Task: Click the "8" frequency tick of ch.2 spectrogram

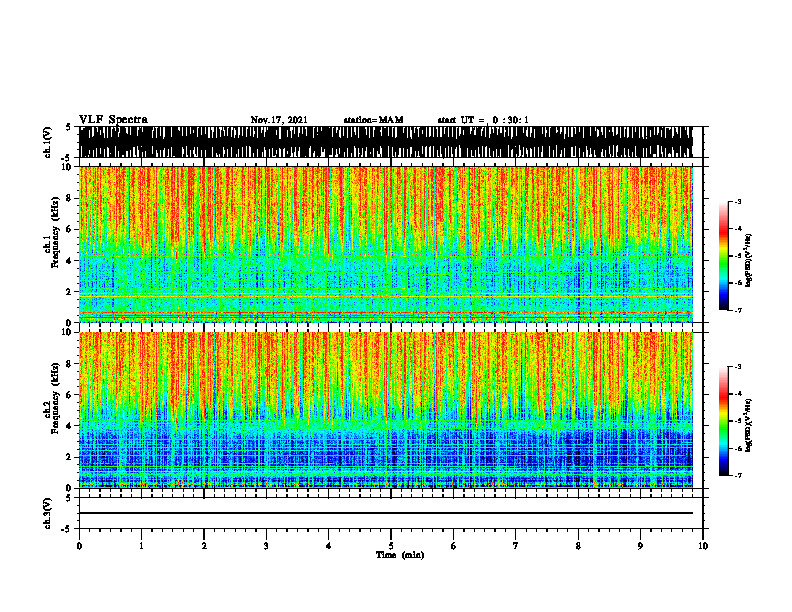Action: (x=70, y=364)
